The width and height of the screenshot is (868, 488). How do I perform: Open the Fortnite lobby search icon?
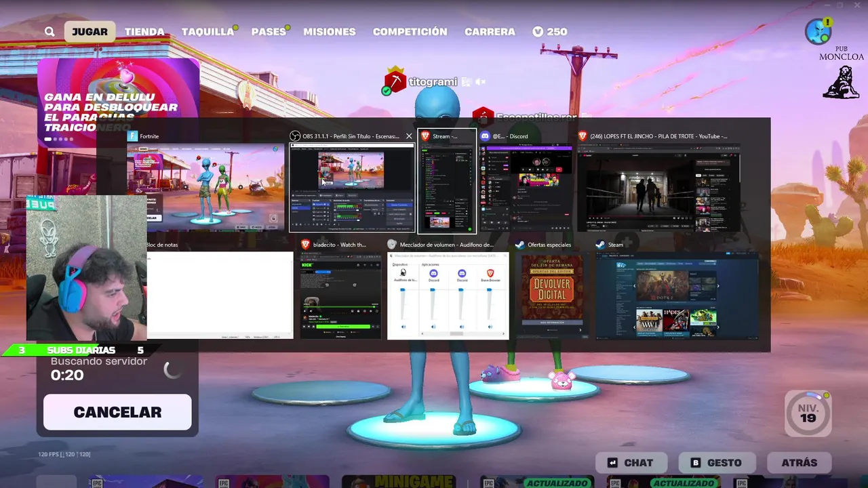tap(50, 32)
